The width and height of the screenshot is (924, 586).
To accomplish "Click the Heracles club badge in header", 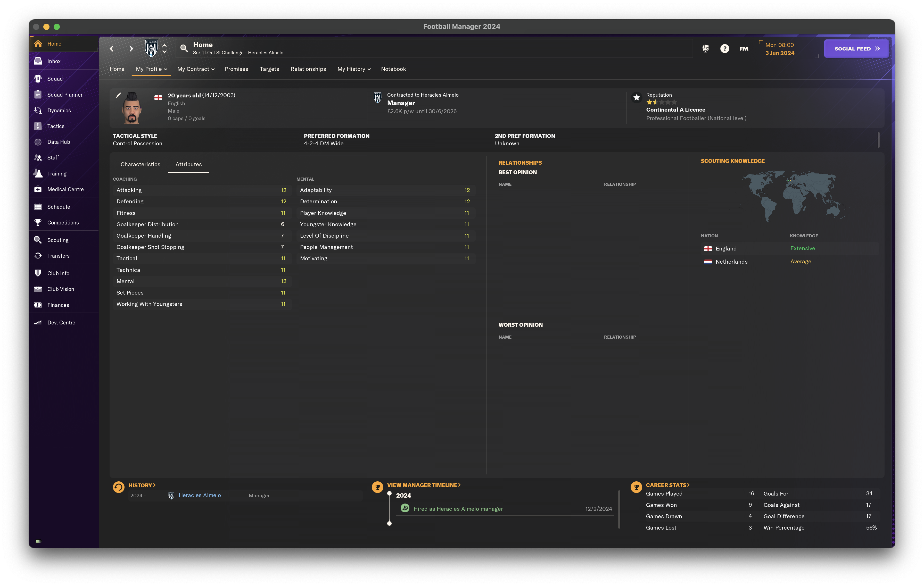I will (151, 48).
